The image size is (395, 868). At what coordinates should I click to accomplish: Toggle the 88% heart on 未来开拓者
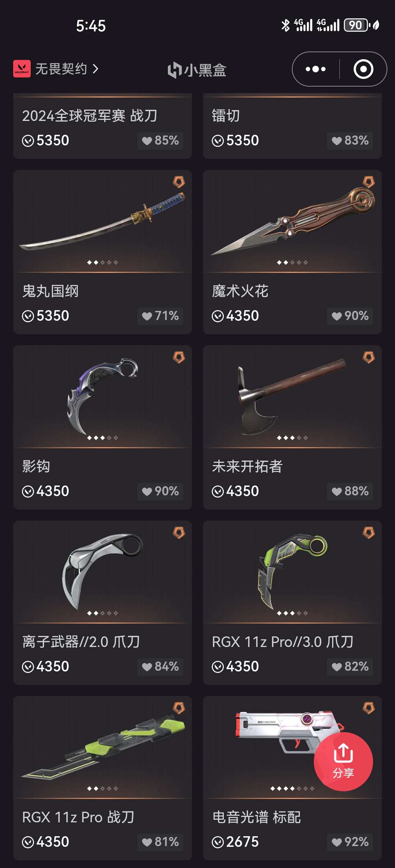coord(350,491)
